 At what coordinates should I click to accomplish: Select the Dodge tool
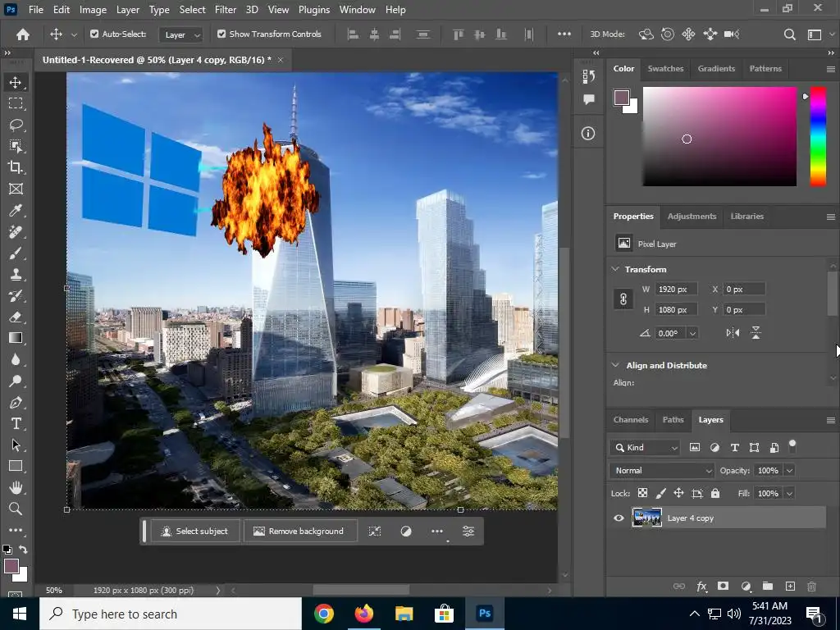pos(16,381)
